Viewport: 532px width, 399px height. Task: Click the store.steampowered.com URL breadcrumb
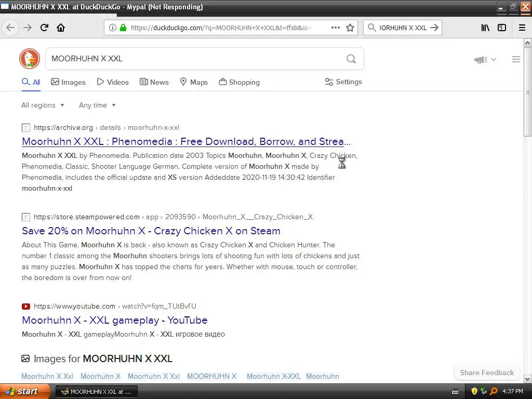tap(173, 217)
